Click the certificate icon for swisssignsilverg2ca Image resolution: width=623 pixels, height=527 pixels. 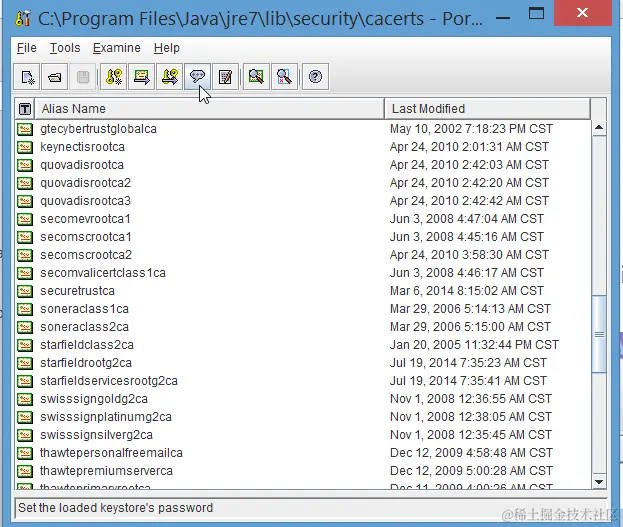click(x=25, y=435)
